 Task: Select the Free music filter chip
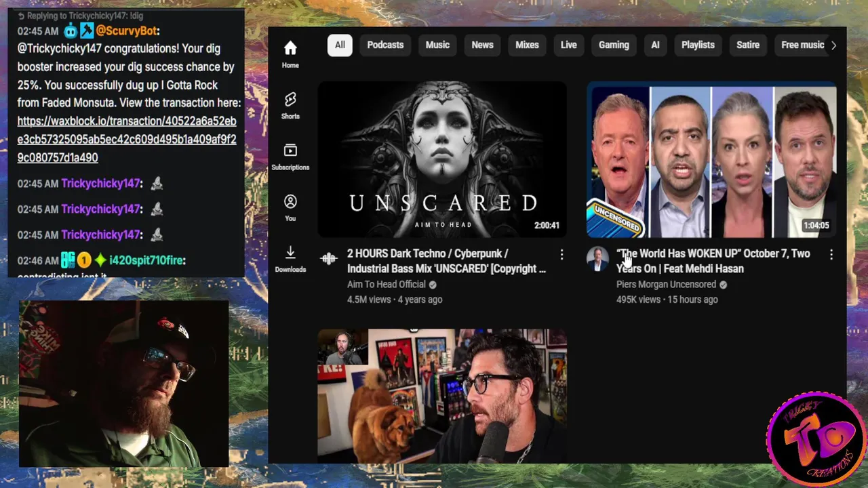[802, 45]
